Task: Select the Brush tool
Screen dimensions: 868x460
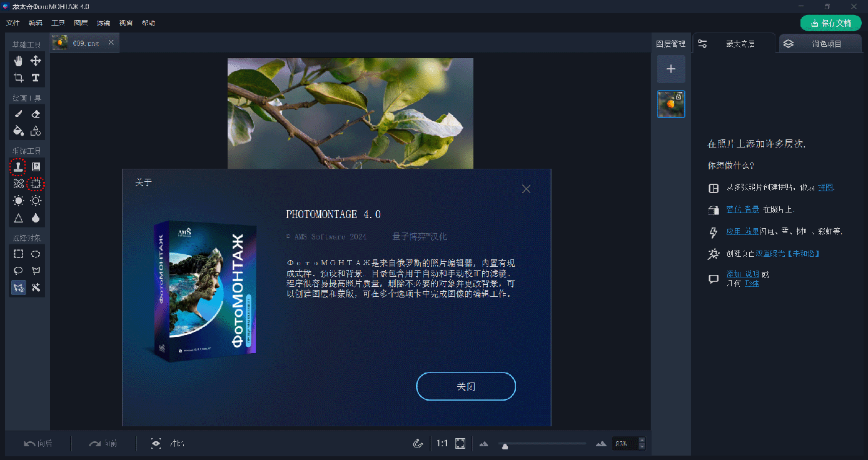Action: [x=19, y=114]
